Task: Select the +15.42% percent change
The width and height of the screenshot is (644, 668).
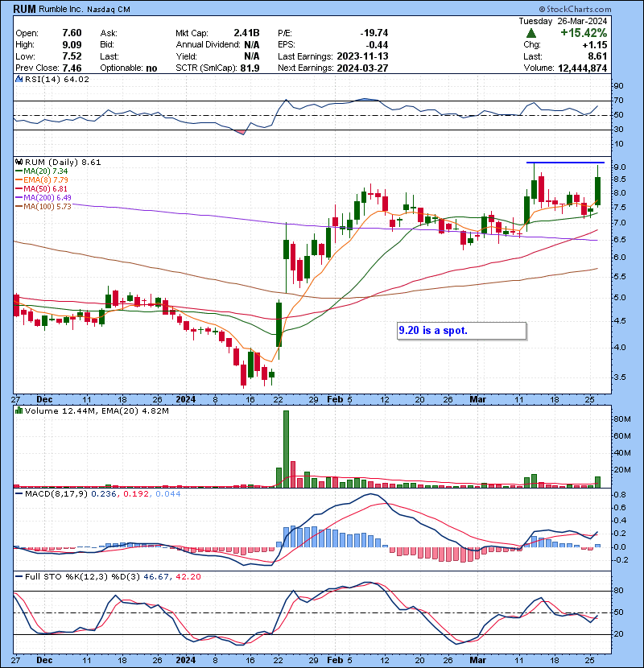Action: click(584, 33)
